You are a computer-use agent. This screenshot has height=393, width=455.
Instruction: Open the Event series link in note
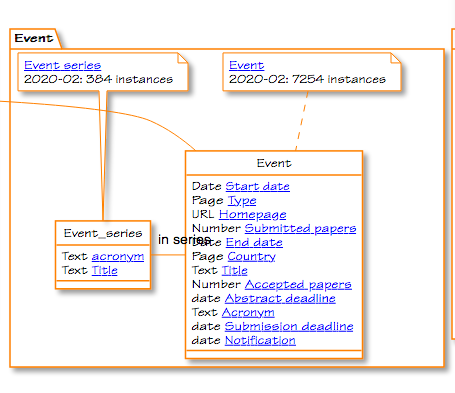coord(63,65)
